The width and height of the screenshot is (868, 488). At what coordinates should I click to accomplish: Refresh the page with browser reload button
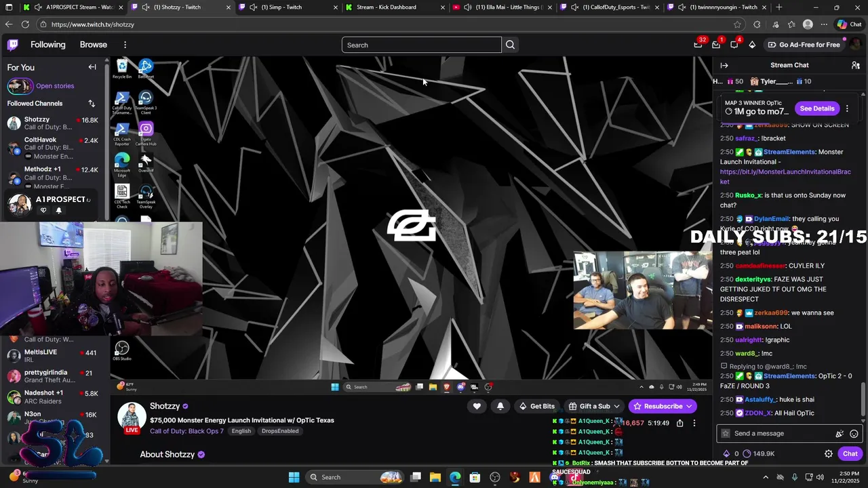click(x=25, y=24)
